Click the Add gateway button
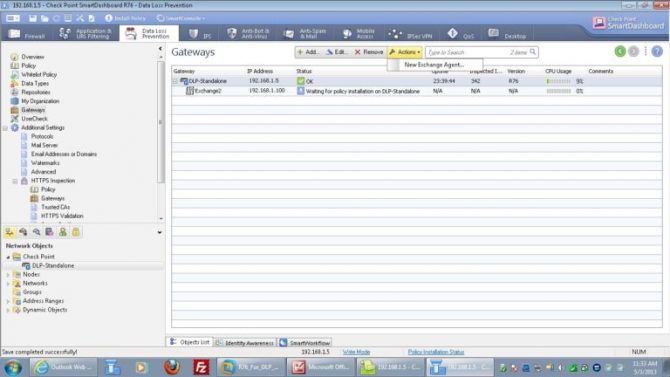 (308, 52)
